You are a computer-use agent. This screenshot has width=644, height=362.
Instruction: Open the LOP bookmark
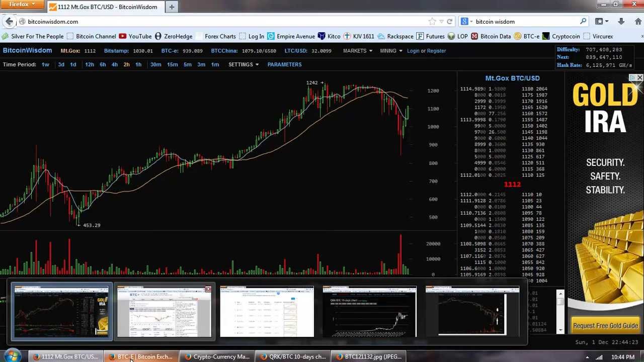457,36
